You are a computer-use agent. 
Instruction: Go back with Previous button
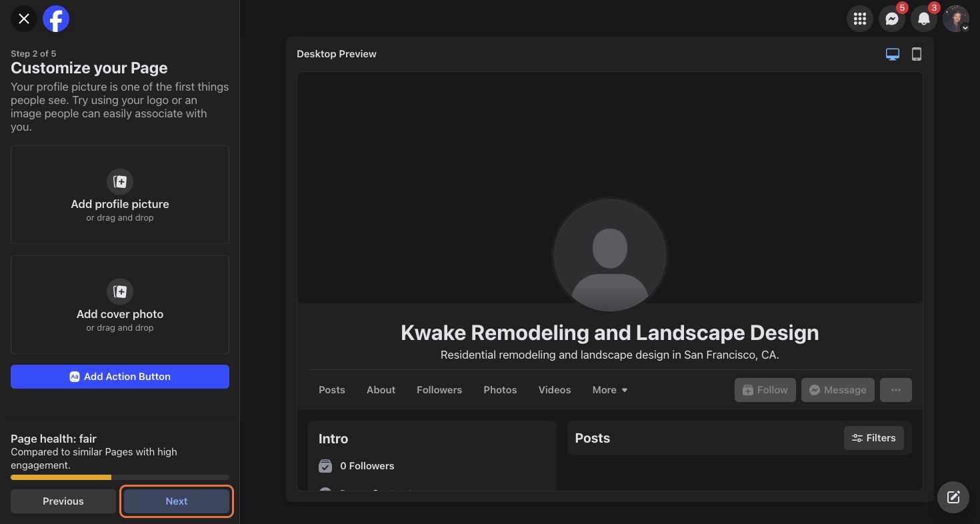click(63, 501)
